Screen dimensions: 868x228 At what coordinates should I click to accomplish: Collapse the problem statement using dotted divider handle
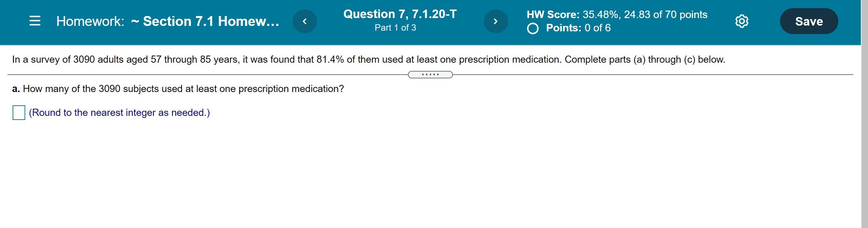430,75
